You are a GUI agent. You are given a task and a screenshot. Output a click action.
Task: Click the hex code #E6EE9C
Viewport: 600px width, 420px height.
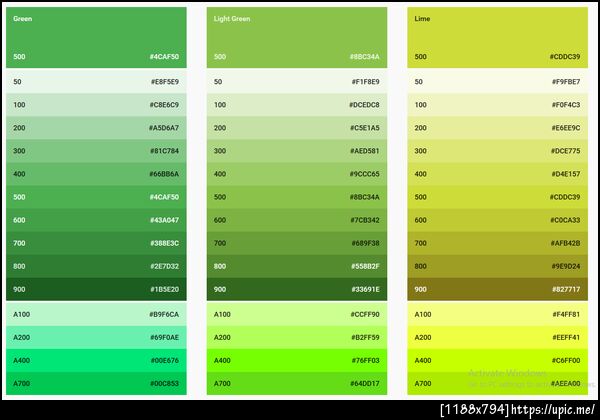tap(566, 128)
